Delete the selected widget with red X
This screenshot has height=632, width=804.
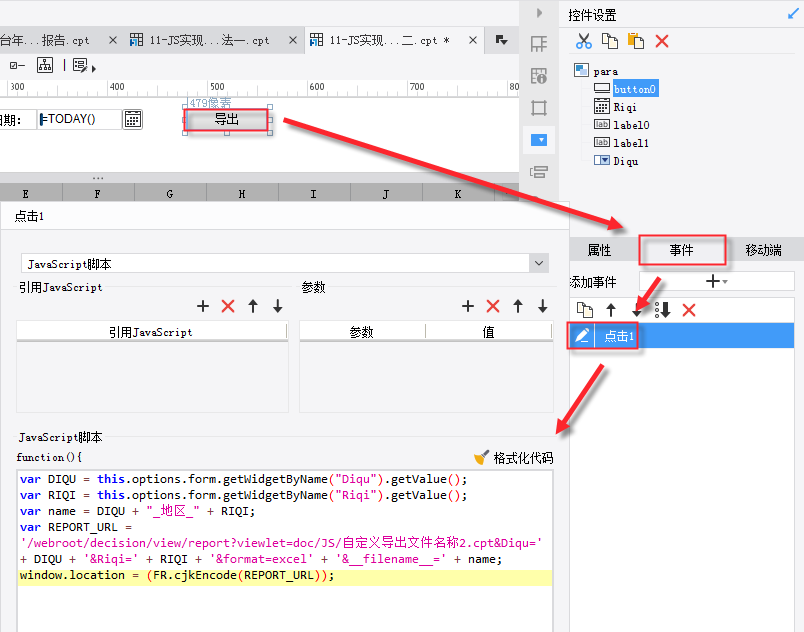[662, 41]
